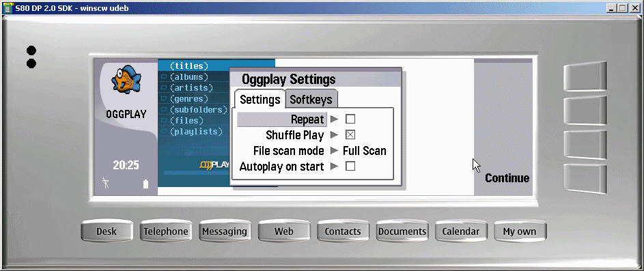
Task: Select the (genres) list entry
Action: coord(189,99)
